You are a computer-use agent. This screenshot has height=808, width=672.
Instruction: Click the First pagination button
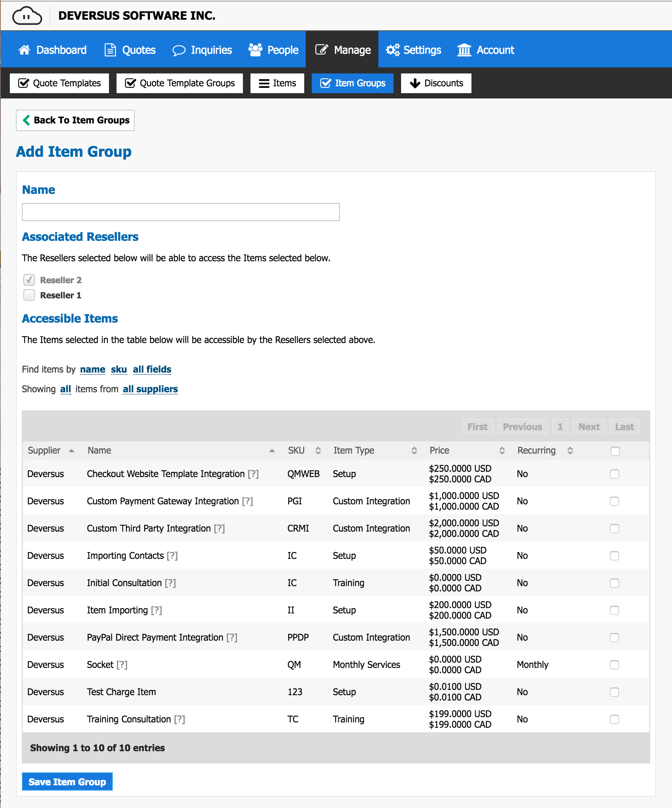[x=478, y=427]
